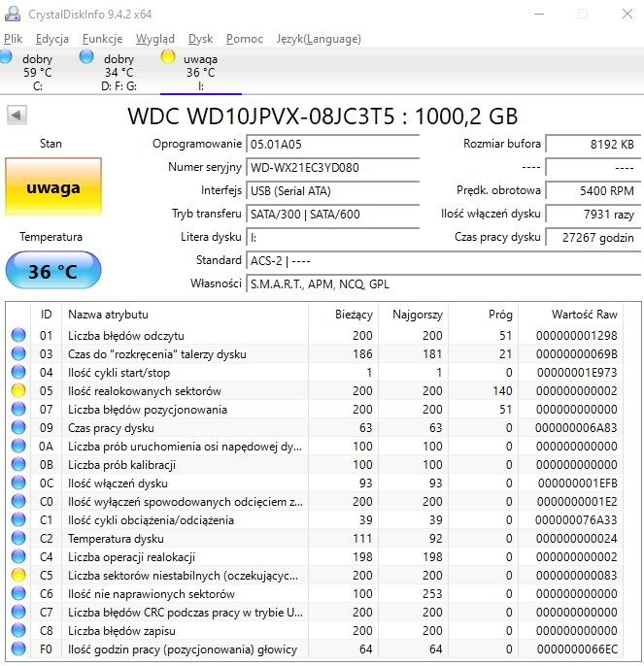Click the Rozmiar bufora value 8192 KB
Screen dimensions: 644x666
[593, 144]
